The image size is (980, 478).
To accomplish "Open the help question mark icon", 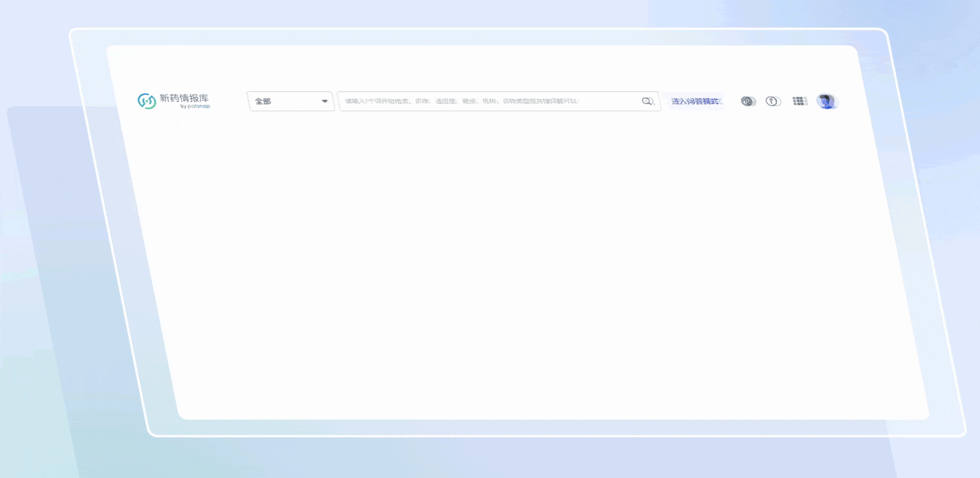I will [773, 101].
